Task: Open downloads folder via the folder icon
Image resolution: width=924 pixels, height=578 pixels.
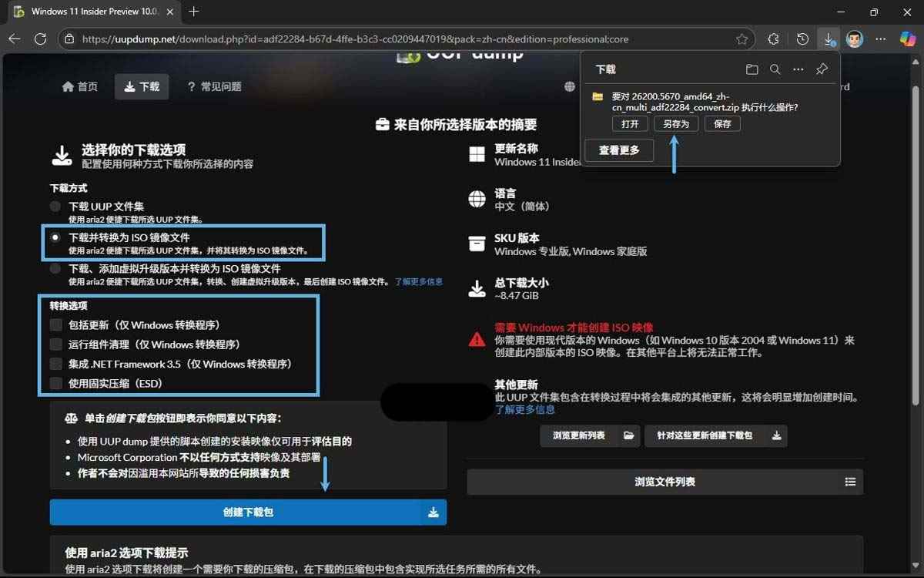Action: (x=752, y=69)
